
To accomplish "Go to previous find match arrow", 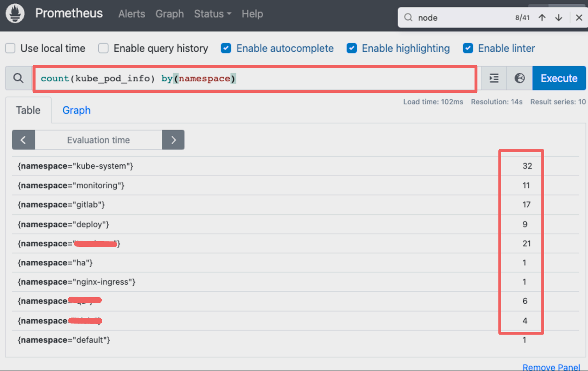I will pos(542,18).
